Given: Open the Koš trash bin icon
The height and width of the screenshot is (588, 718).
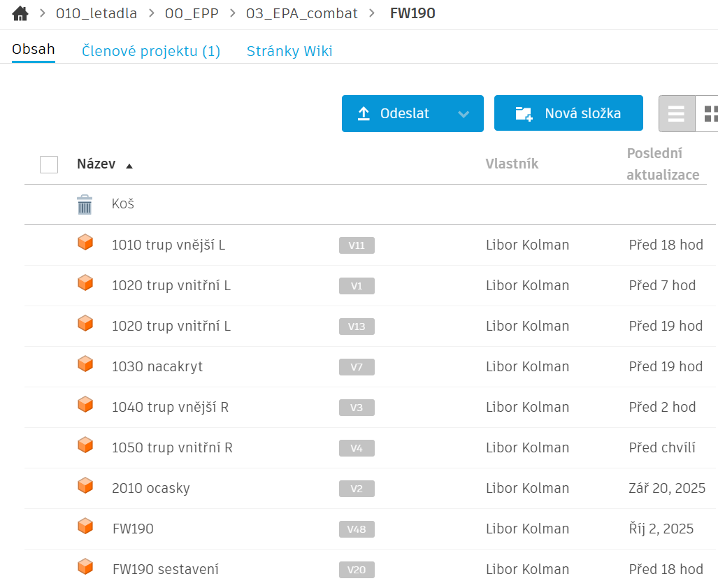Looking at the screenshot, I should [x=85, y=204].
